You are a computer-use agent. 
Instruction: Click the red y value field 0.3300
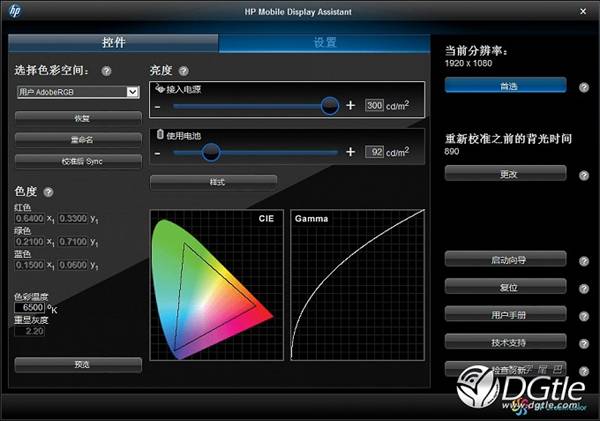pyautogui.click(x=73, y=219)
